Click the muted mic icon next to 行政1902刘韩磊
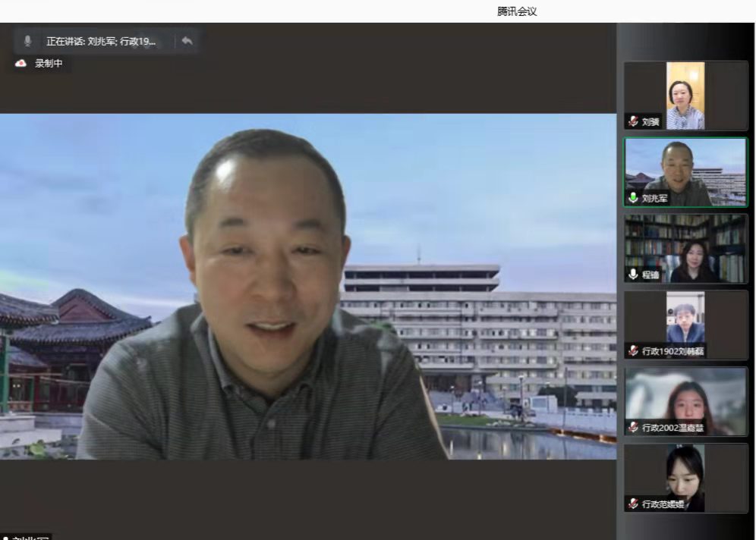 point(633,350)
